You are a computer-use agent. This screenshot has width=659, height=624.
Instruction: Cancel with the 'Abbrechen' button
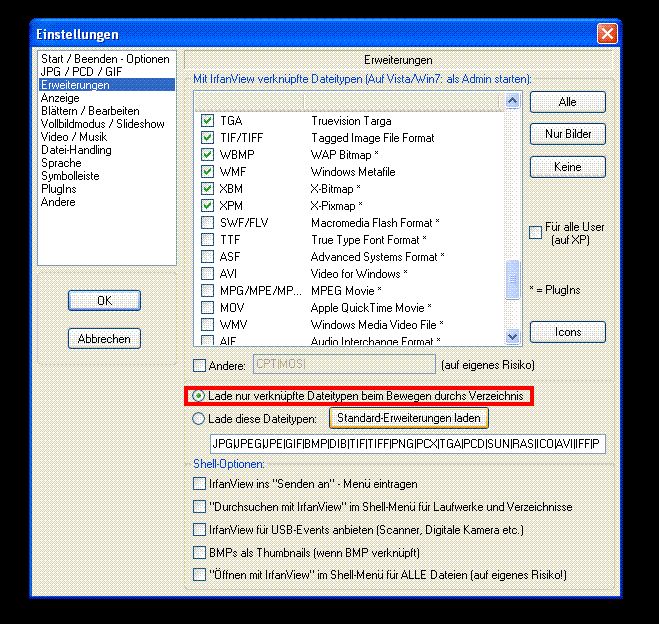click(104, 339)
